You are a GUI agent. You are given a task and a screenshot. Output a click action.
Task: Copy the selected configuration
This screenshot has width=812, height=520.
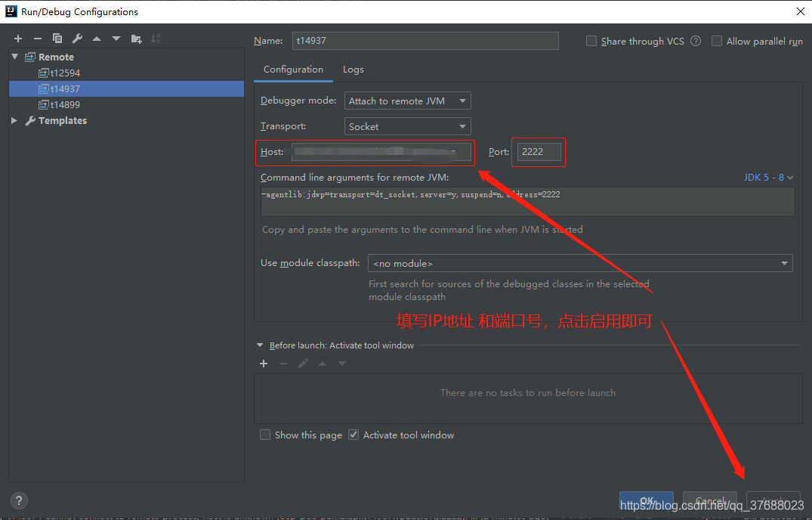pyautogui.click(x=57, y=39)
